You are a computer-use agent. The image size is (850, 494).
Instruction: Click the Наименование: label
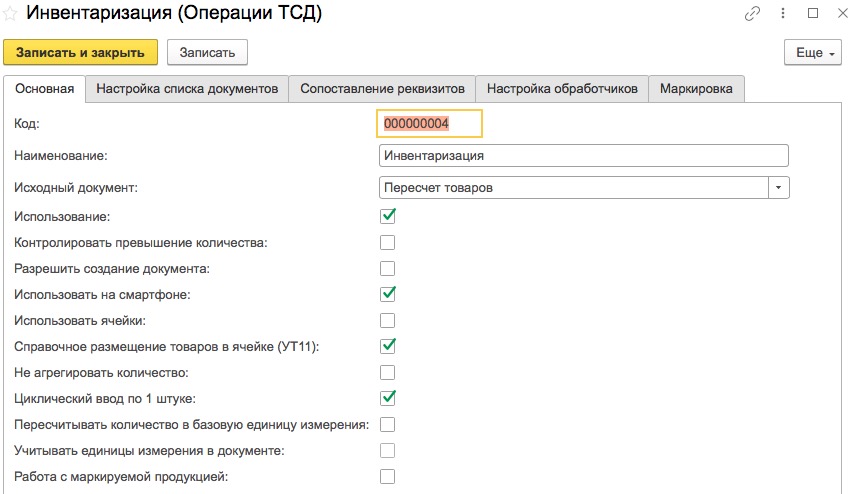pos(61,156)
